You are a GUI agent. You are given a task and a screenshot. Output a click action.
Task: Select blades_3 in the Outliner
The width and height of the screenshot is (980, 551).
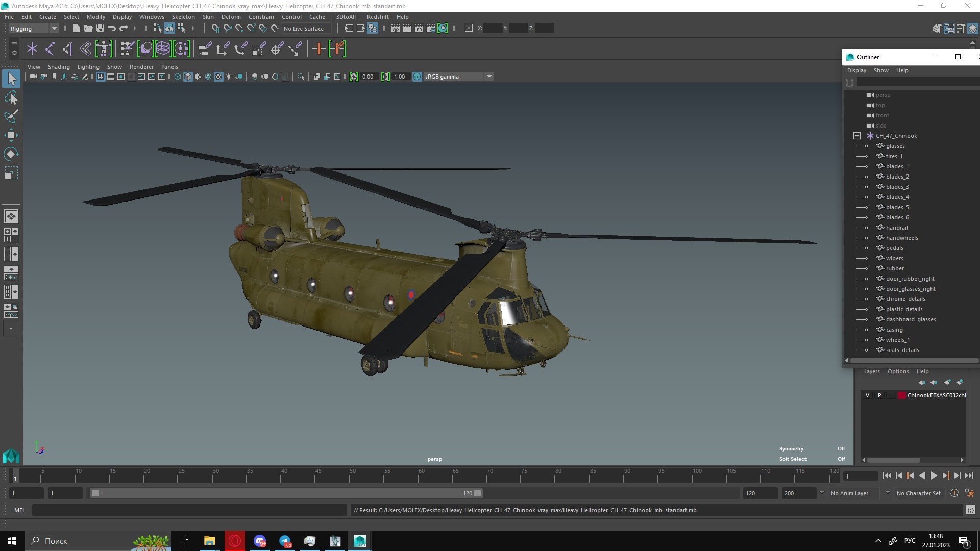point(897,187)
